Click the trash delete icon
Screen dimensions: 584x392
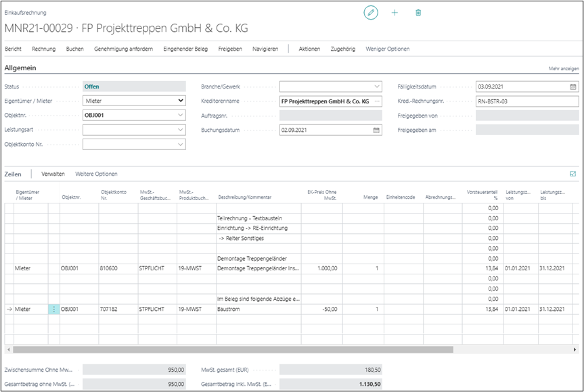coord(418,13)
